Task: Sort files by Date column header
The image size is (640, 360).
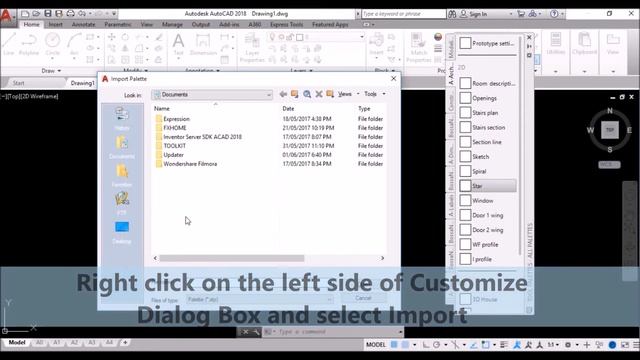Action: pyautogui.click(x=288, y=109)
